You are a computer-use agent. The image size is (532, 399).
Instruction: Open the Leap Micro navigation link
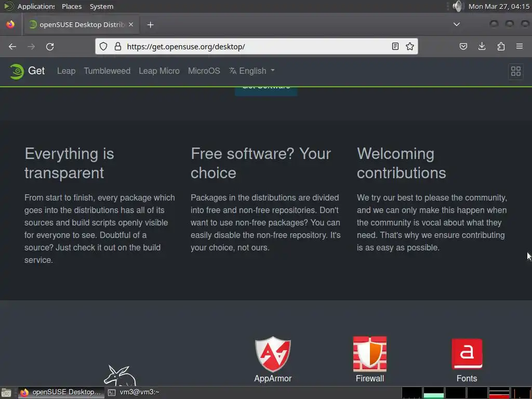pos(159,71)
